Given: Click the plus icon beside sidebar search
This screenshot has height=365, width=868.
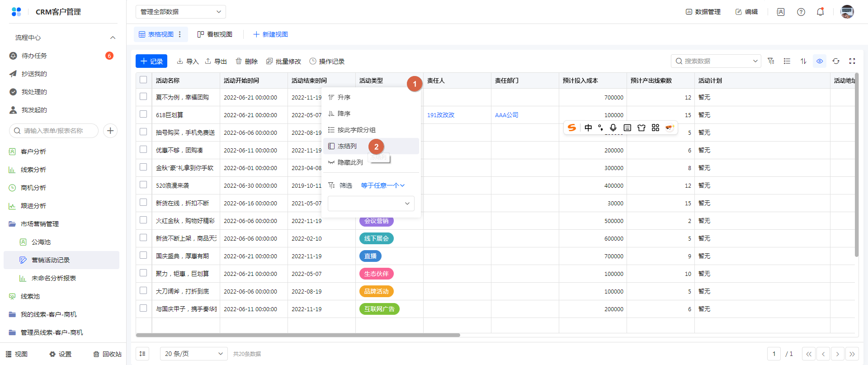Looking at the screenshot, I should pyautogui.click(x=110, y=131).
